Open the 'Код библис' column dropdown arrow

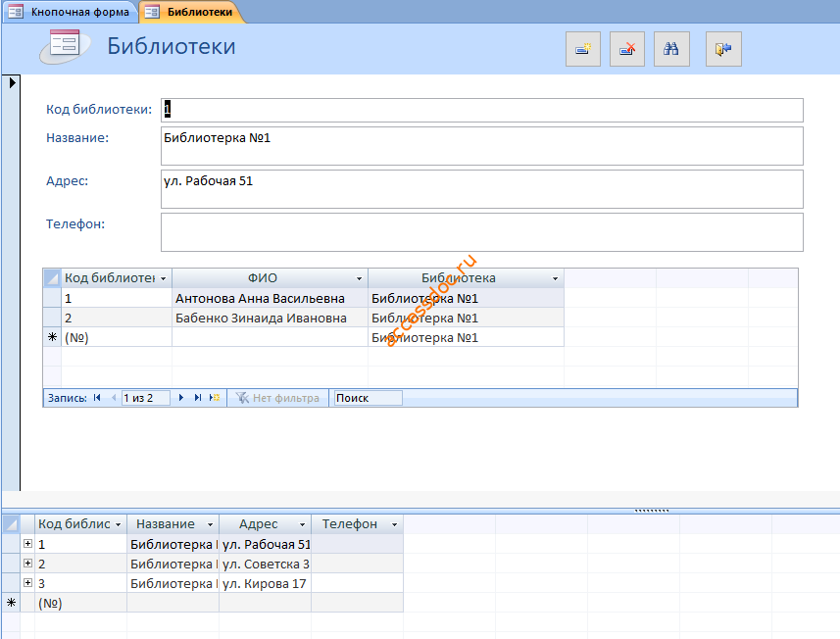tap(118, 524)
